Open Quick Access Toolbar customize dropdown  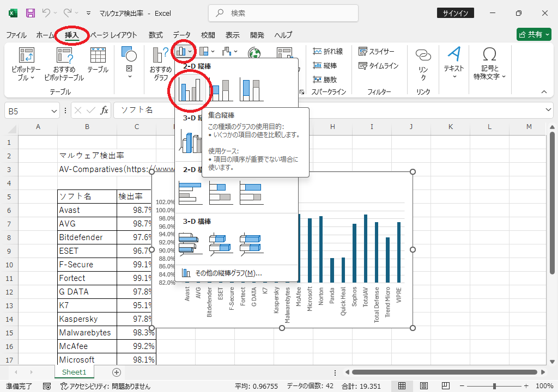click(x=88, y=13)
